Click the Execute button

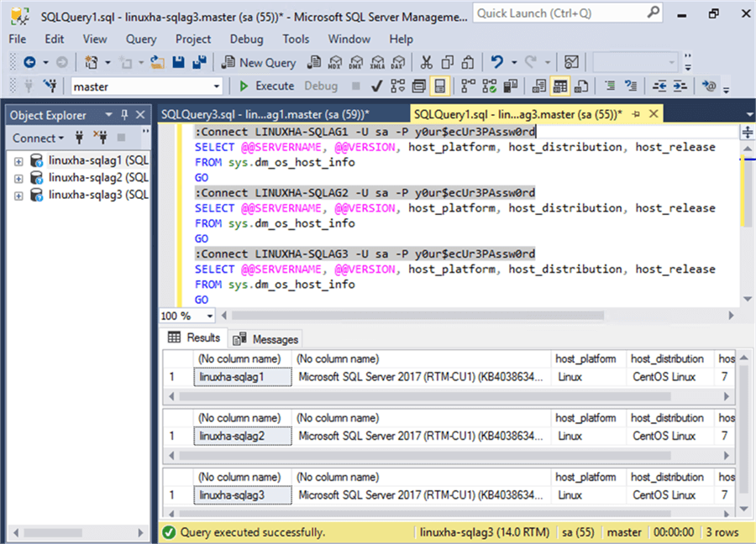pos(265,86)
